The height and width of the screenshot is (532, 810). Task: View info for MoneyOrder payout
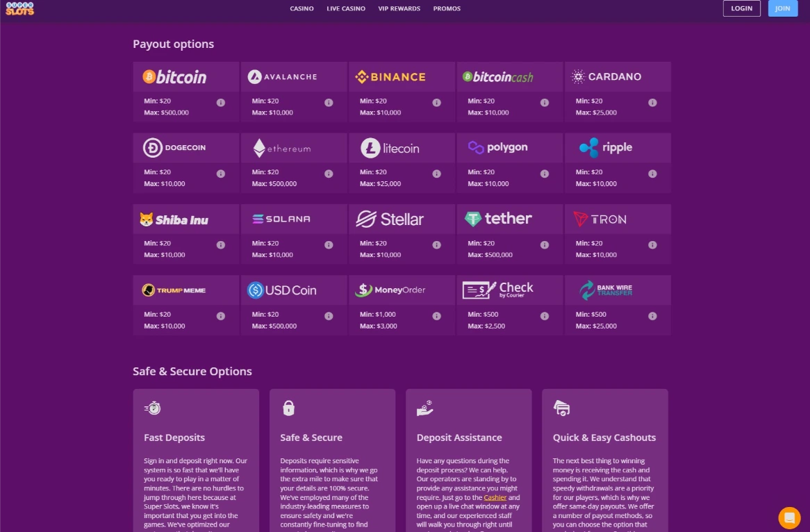(436, 316)
